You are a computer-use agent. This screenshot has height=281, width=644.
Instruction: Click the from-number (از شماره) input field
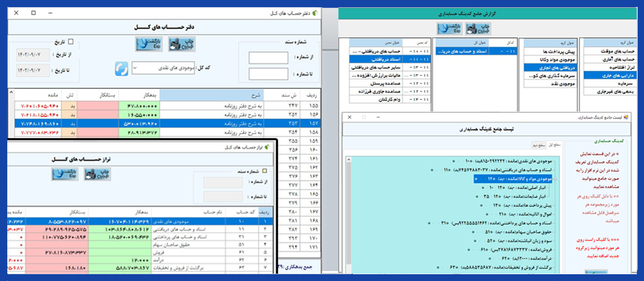268,57
